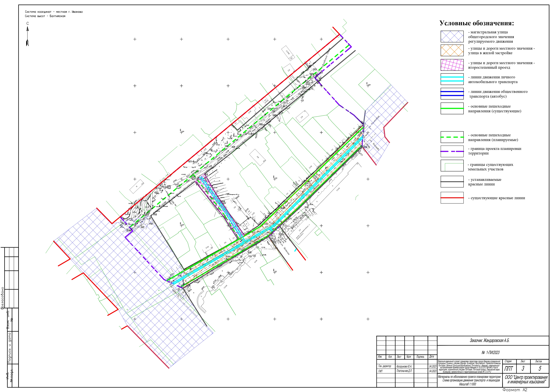Select the orange crosshatch residential street swatch
This screenshot has width=554, height=392.
(452, 50)
